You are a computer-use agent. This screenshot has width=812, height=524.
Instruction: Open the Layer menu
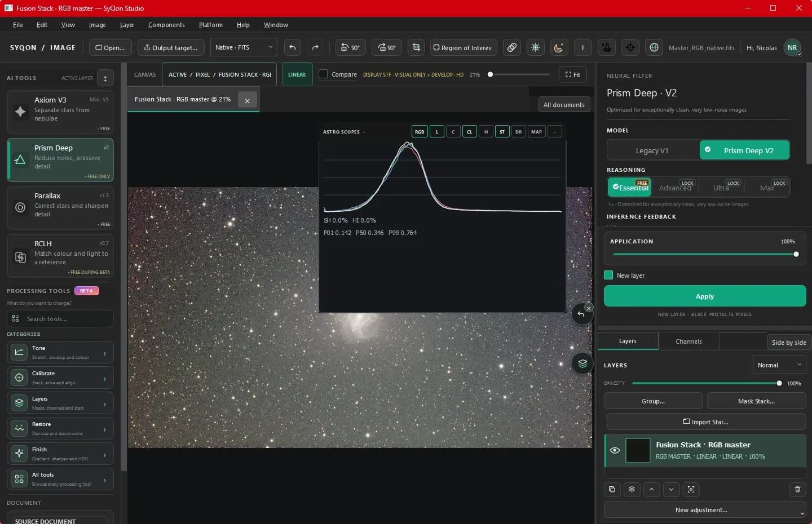[127, 25]
